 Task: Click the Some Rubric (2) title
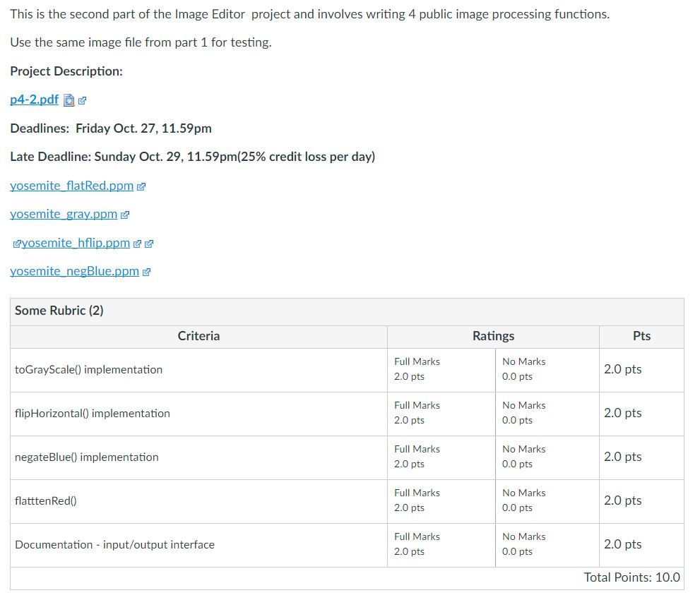(59, 311)
